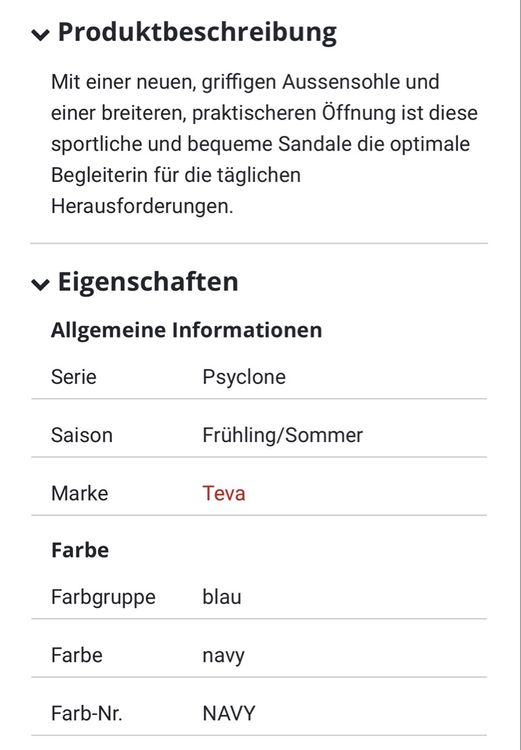Click the Marke row label
This screenshot has width=521, height=750.
(x=79, y=493)
